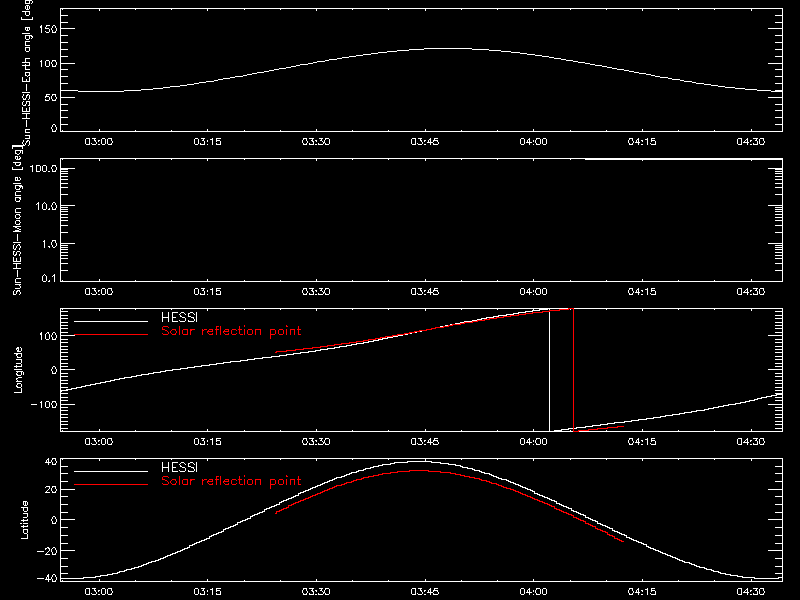Click white HESSI legend line in Latitude plot
The height and width of the screenshot is (600, 800).
pyautogui.click(x=111, y=471)
